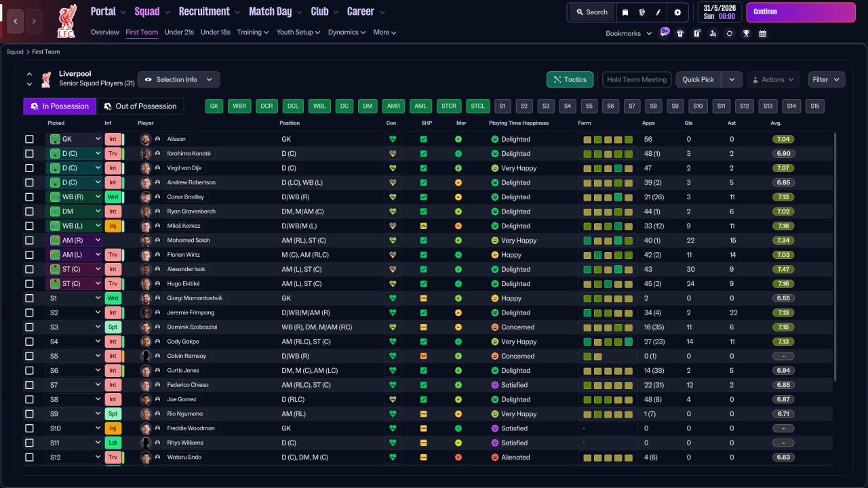Image resolution: width=868 pixels, height=488 pixels.
Task: Open the messages inbox icon with 9+ badge
Action: (664, 33)
